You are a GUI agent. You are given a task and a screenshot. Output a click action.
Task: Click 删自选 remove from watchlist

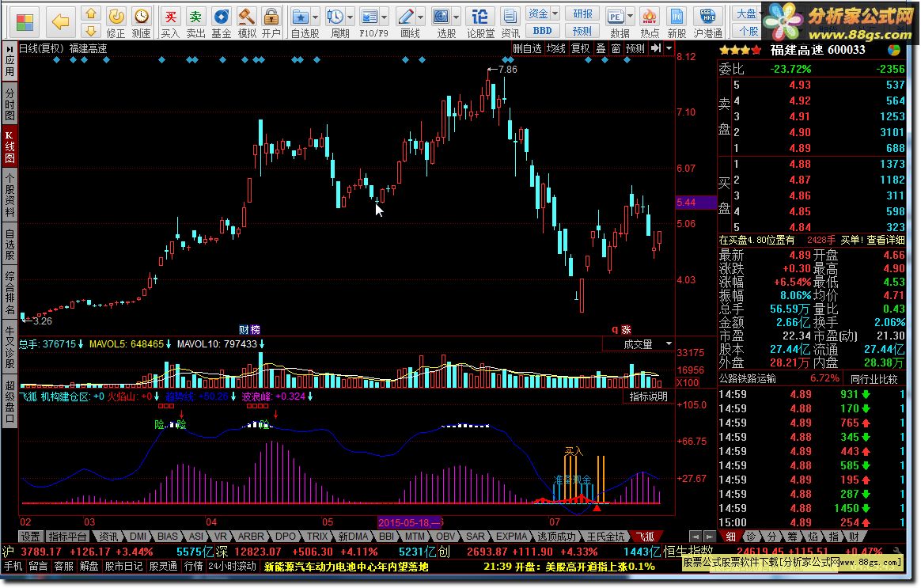527,49
